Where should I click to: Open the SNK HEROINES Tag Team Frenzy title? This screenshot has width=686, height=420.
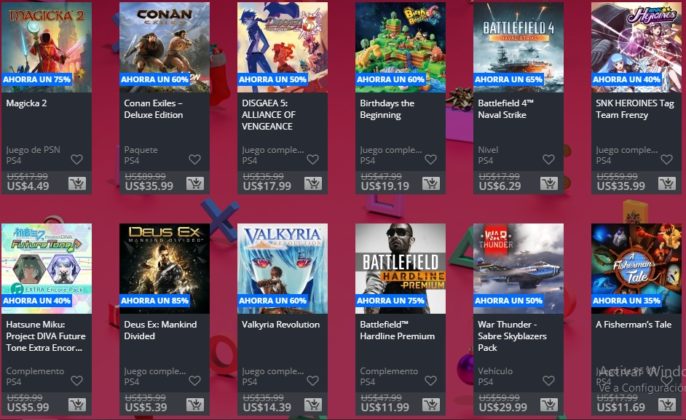click(x=635, y=109)
